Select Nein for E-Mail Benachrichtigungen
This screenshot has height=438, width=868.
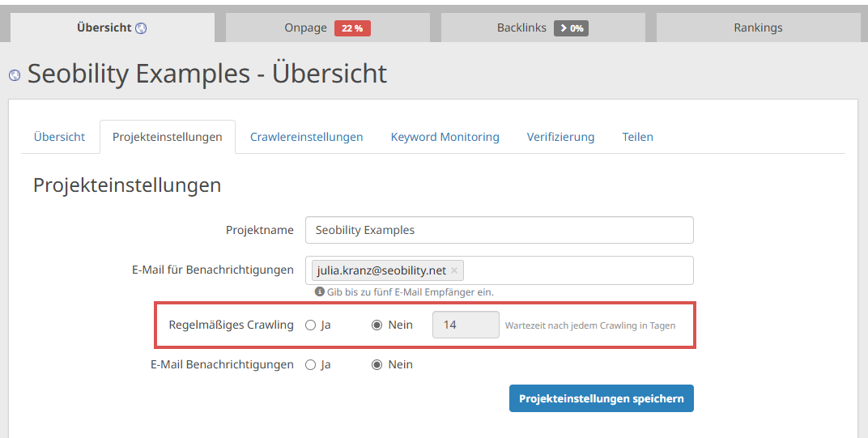pos(377,365)
